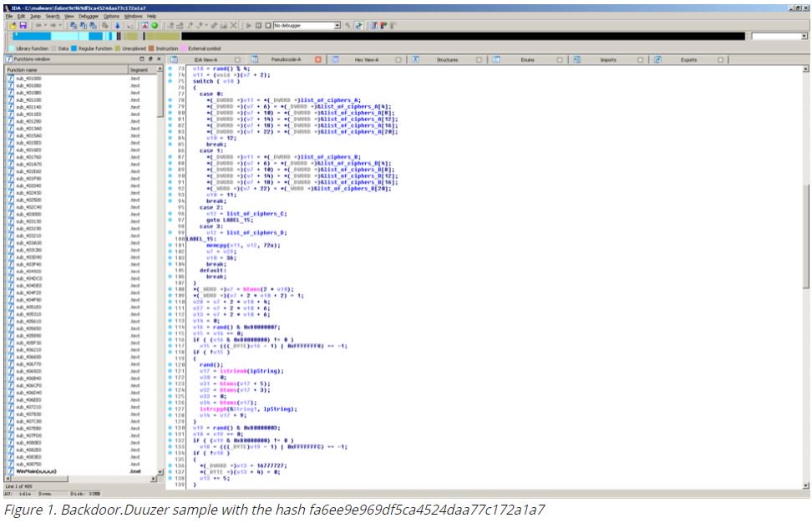Click the LABEL_15 label in pseudocode
The width and height of the screenshot is (812, 523).
[200, 239]
